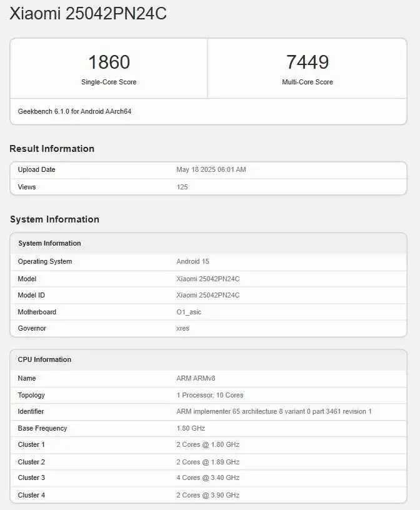Viewport: 420px width, 510px height.
Task: Click the Views count 125
Action: [x=182, y=187]
